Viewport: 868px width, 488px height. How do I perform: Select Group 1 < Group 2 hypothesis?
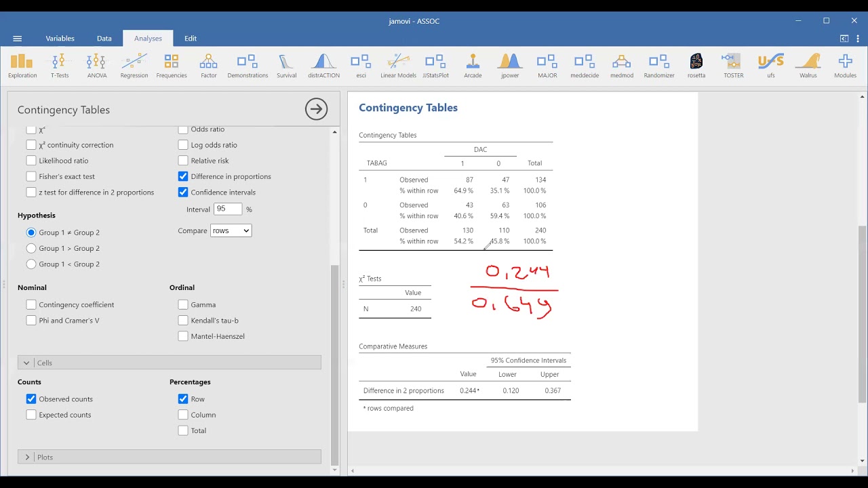(31, 264)
